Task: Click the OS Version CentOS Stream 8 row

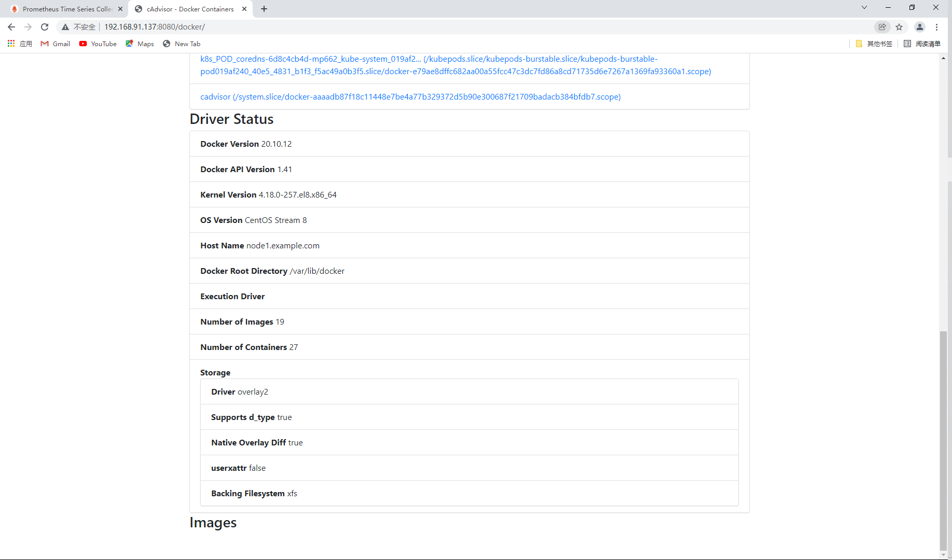Action: [469, 220]
